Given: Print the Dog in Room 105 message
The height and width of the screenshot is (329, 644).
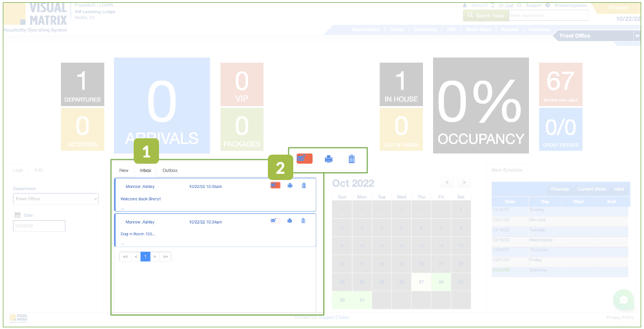Looking at the screenshot, I should [290, 221].
